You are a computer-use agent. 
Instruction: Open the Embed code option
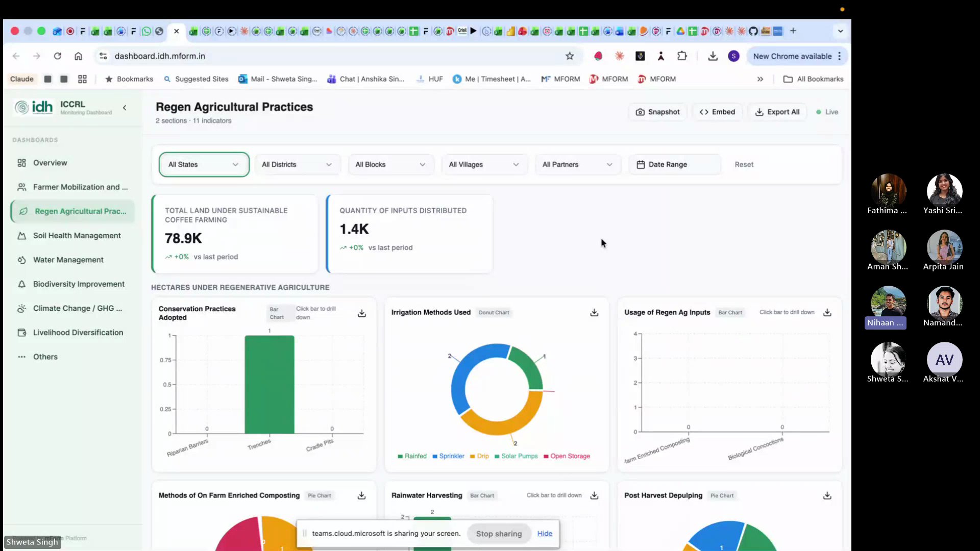point(717,112)
